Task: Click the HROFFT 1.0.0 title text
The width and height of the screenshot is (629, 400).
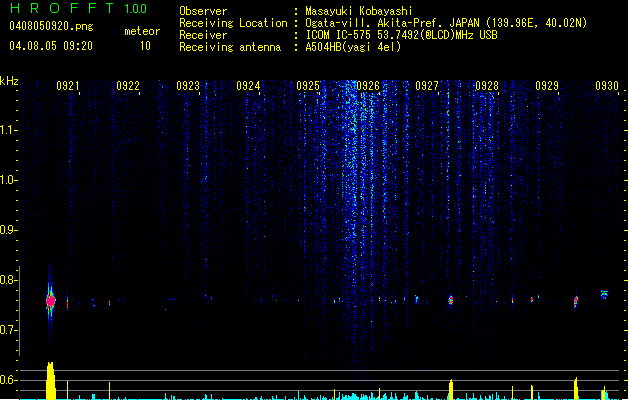Action: (78, 8)
